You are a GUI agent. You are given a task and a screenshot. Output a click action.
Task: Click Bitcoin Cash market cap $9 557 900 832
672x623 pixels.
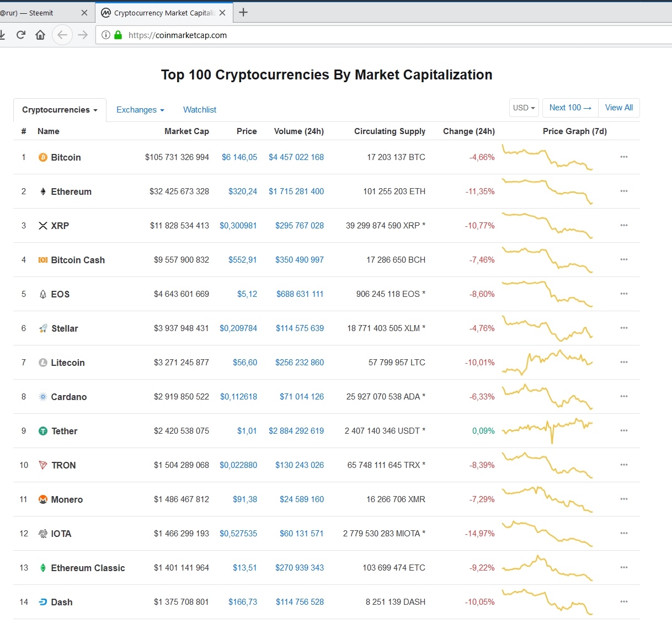(182, 260)
